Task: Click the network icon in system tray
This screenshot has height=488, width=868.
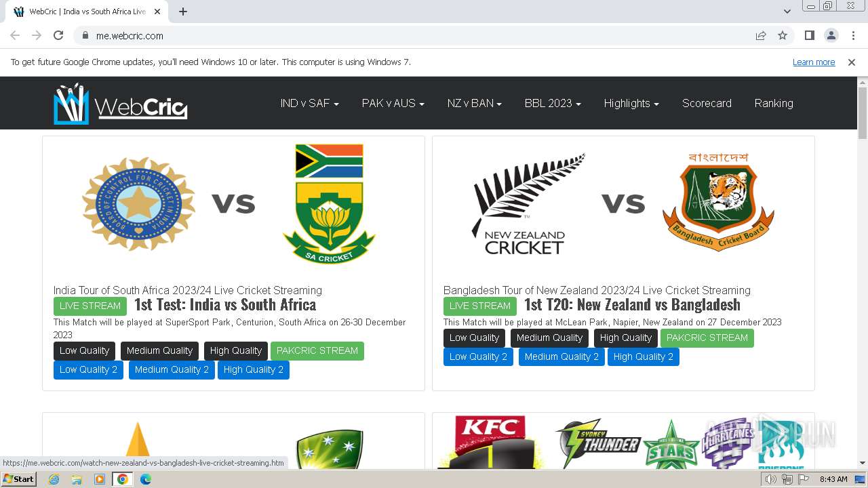Action: click(x=787, y=479)
